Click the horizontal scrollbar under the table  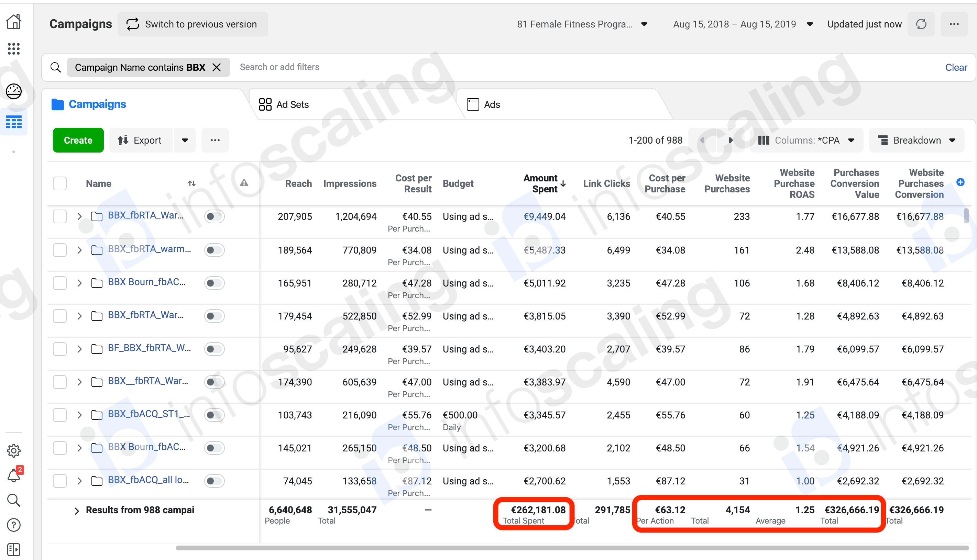tap(572, 548)
